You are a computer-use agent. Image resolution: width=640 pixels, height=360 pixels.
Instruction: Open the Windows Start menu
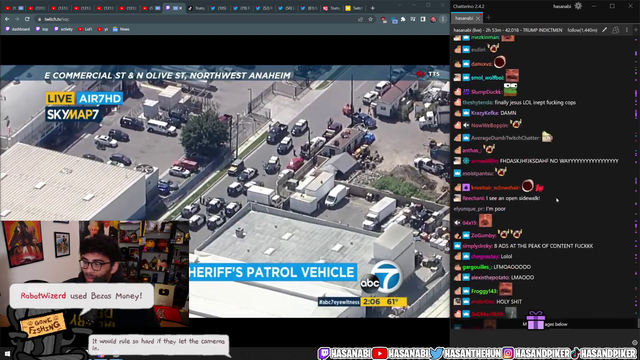(7, 353)
